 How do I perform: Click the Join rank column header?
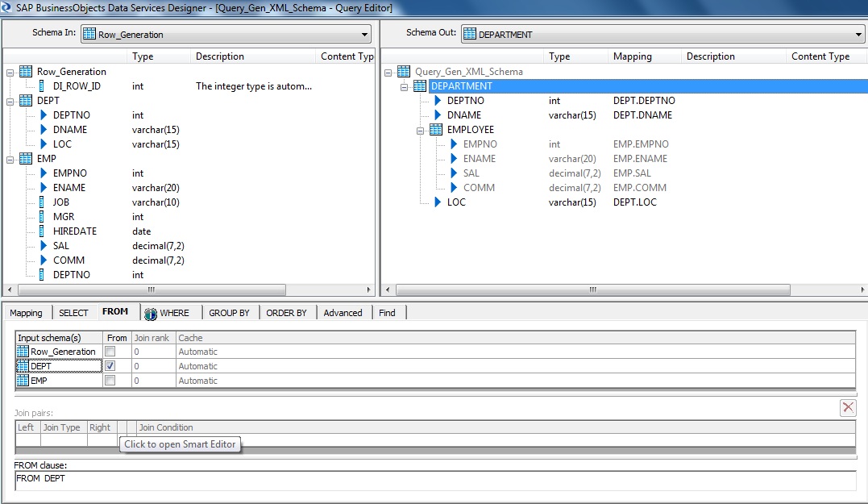pyautogui.click(x=154, y=338)
